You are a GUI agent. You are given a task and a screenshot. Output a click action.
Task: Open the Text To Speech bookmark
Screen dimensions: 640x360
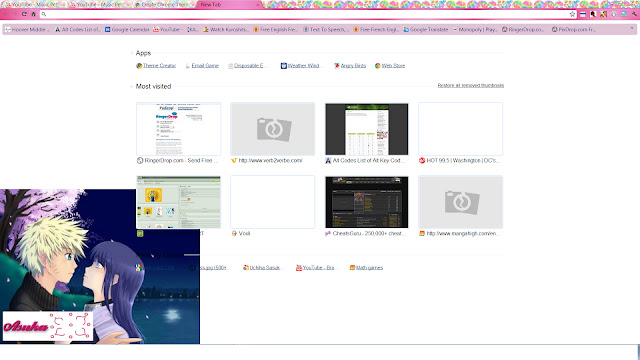325,29
